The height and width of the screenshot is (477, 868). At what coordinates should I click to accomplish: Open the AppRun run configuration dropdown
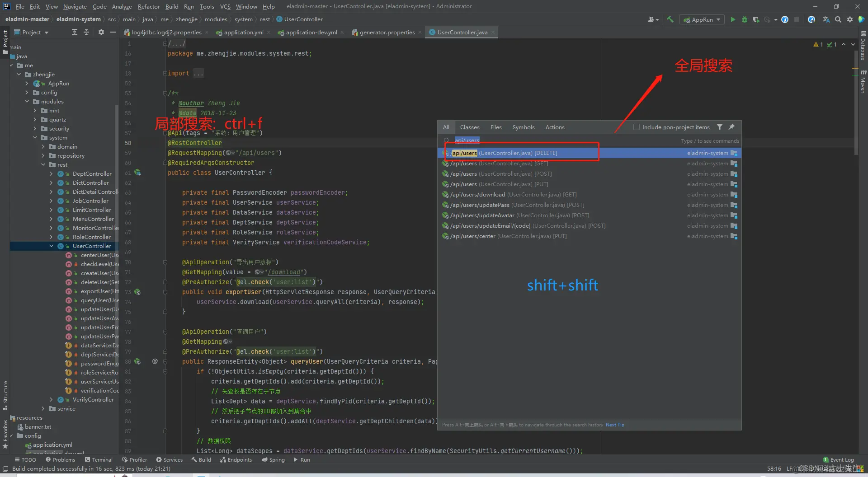[x=702, y=19]
